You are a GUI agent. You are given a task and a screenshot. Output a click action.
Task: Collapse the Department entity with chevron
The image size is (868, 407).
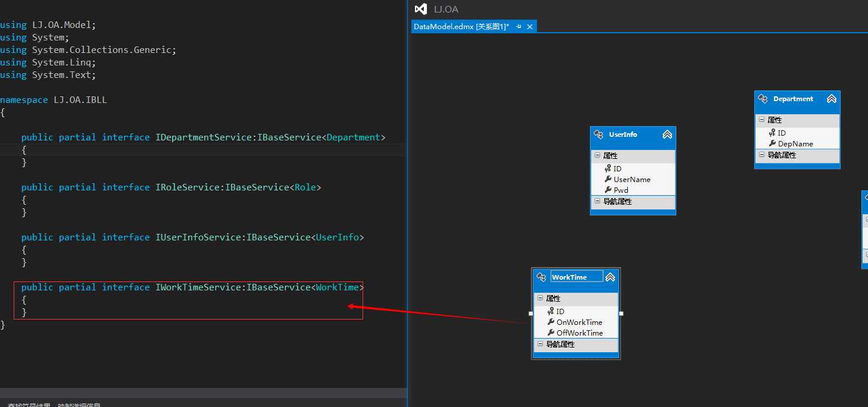coord(832,99)
